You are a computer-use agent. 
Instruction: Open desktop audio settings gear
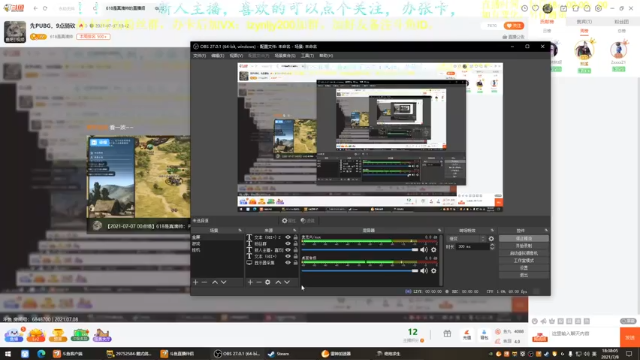434,270
